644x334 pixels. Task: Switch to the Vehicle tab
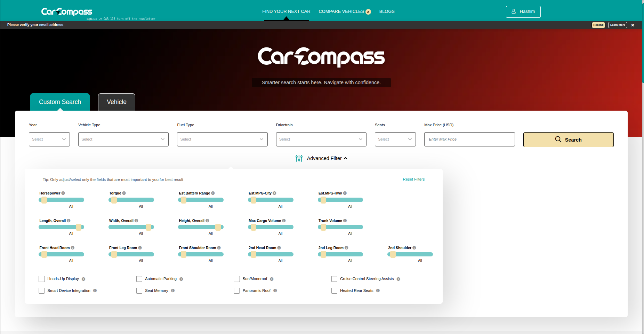click(116, 102)
